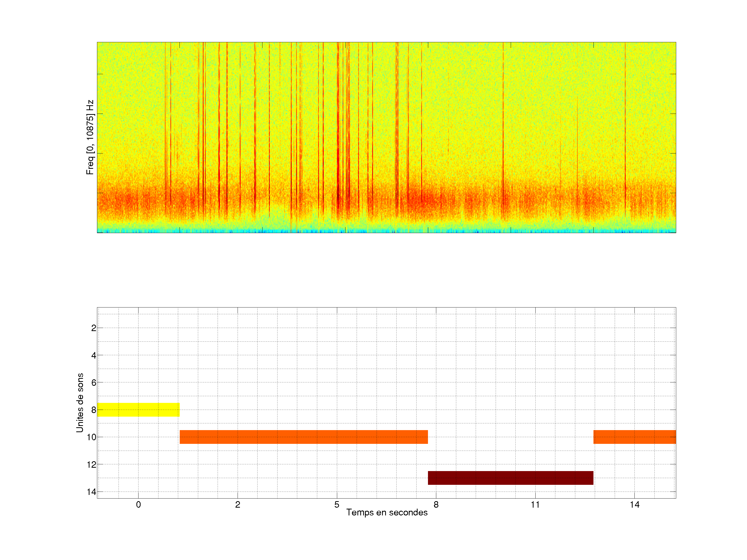Click y-axis tick label 14 on lower plot
This screenshot has height=560, width=747.
(x=91, y=492)
